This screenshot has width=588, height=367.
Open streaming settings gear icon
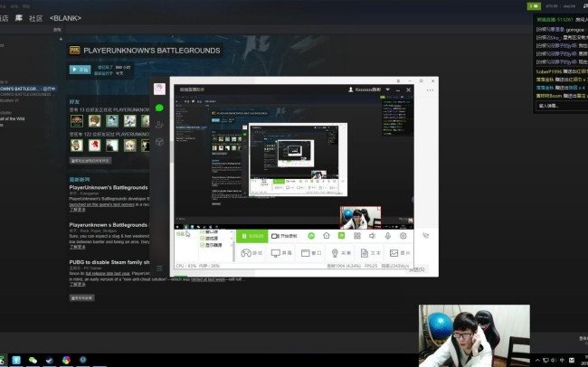403,236
